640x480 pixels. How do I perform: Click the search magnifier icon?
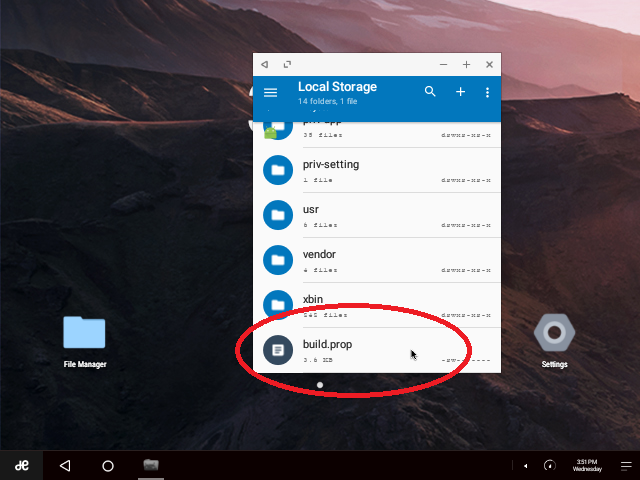[x=430, y=92]
